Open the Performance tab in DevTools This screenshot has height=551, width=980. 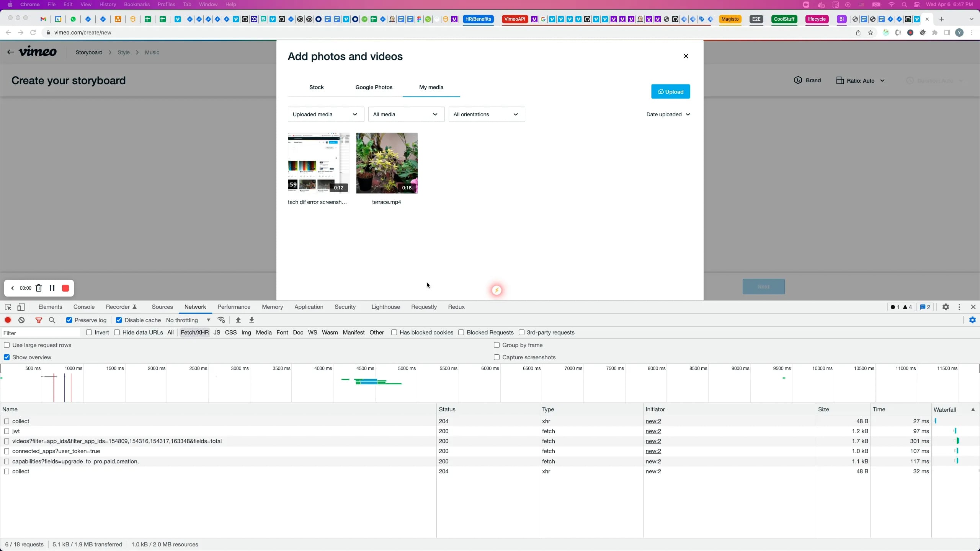(234, 307)
